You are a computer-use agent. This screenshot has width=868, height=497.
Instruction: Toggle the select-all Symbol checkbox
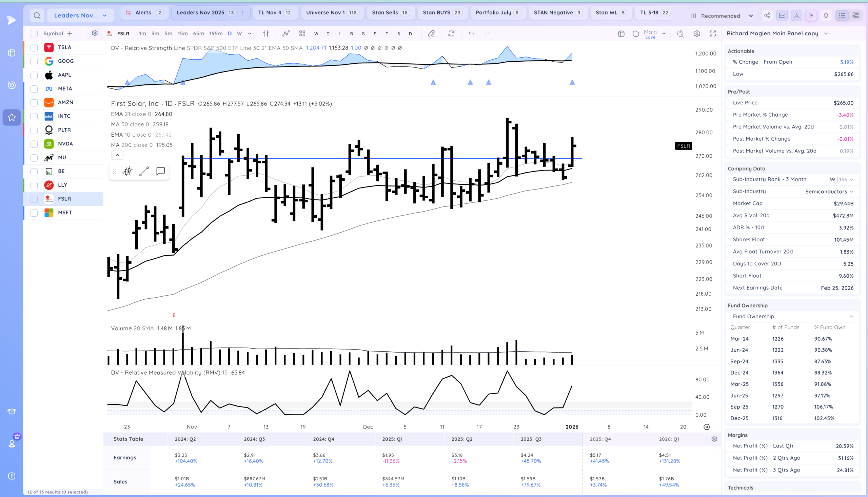pyautogui.click(x=34, y=34)
